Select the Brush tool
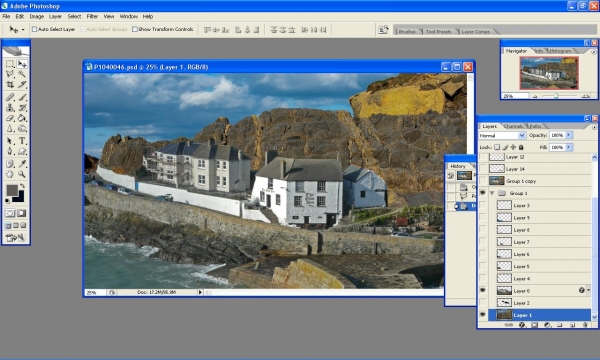Viewport: 600px width, 360px height. 22,97
